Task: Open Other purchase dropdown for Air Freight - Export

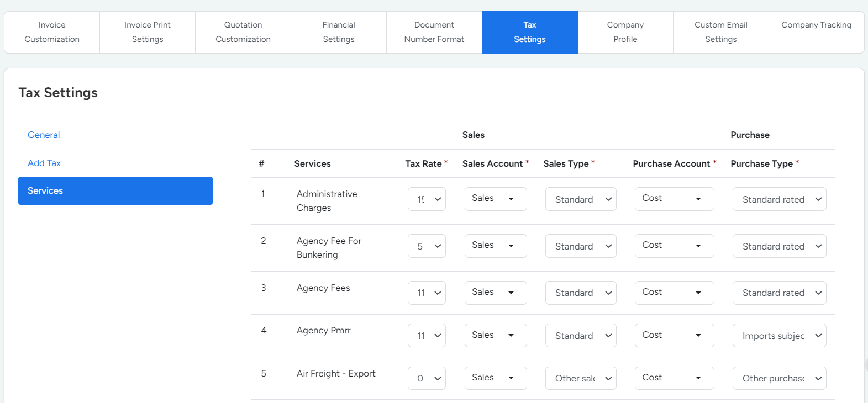Action: (780, 378)
